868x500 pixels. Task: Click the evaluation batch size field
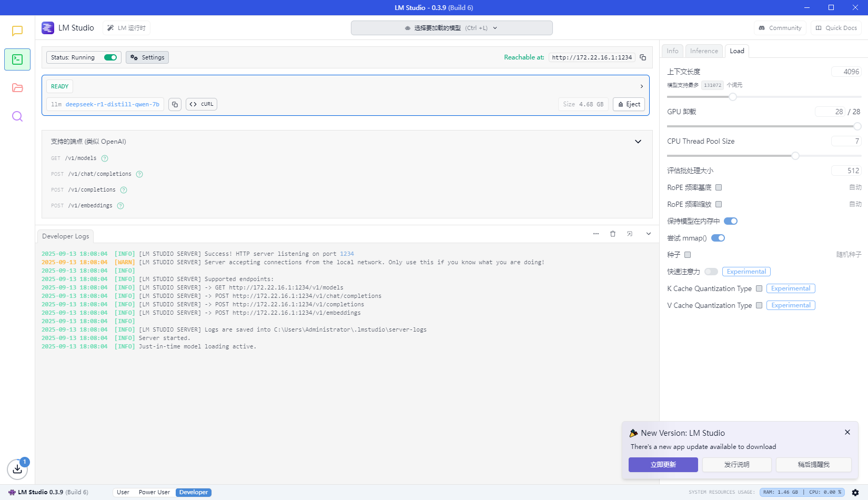(846, 171)
